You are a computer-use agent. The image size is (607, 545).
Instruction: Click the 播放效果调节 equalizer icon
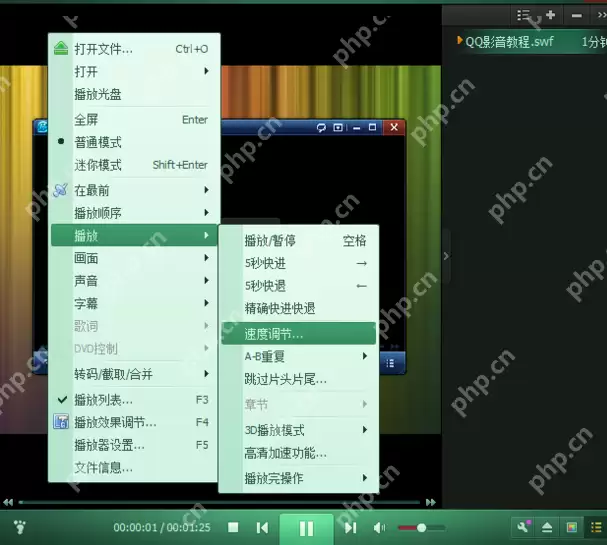click(x=61, y=422)
